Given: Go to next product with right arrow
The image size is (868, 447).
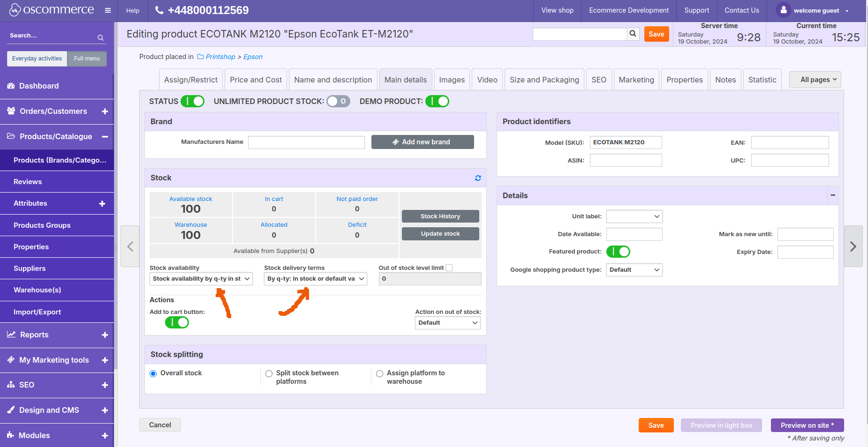Looking at the screenshot, I should [853, 246].
